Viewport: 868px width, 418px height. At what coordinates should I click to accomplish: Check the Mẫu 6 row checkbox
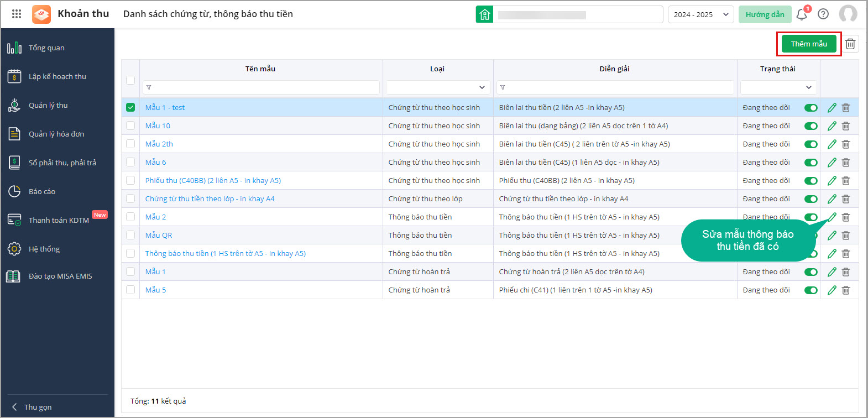[130, 162]
